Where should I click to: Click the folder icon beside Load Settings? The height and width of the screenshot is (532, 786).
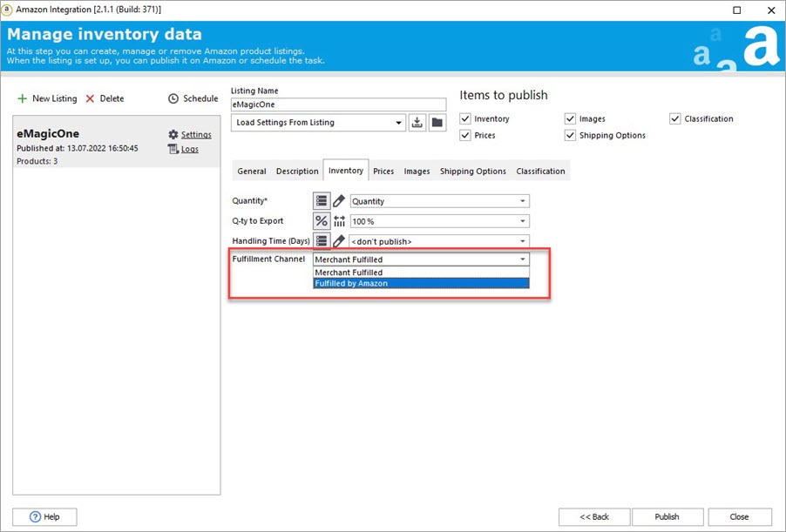437,122
